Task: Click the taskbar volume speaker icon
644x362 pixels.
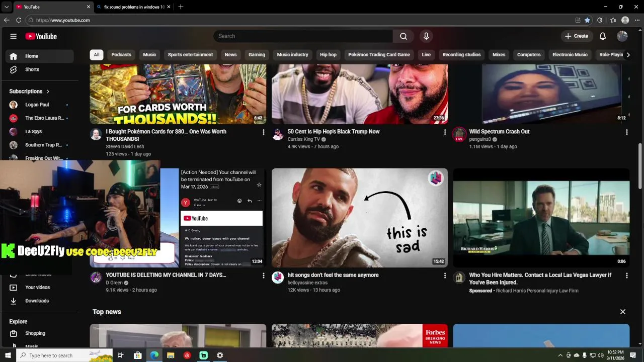Action: tap(601, 355)
